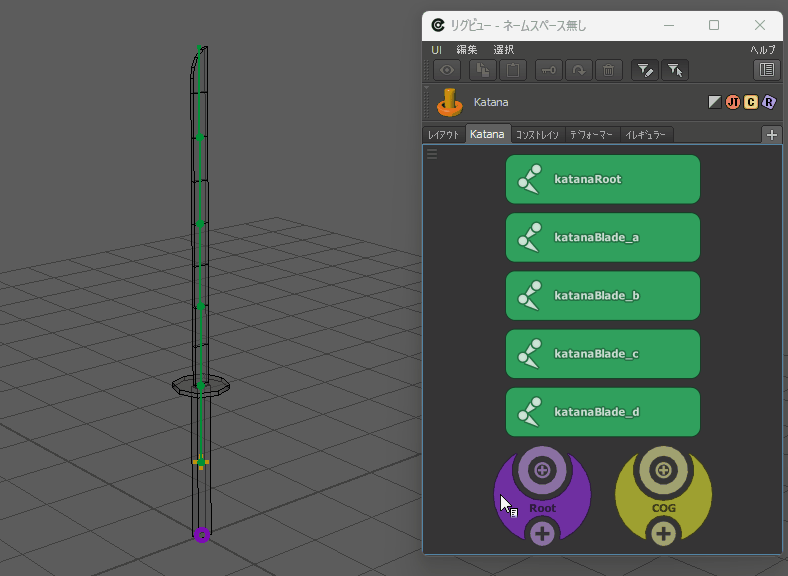Select the katanaBlade_a joint button

point(603,237)
